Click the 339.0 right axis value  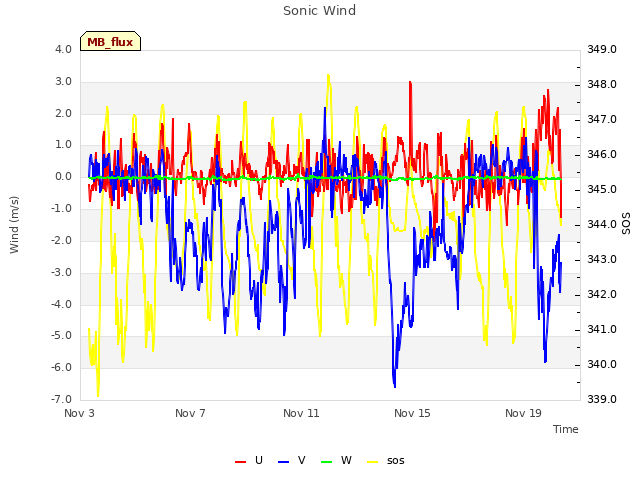[x=602, y=399]
